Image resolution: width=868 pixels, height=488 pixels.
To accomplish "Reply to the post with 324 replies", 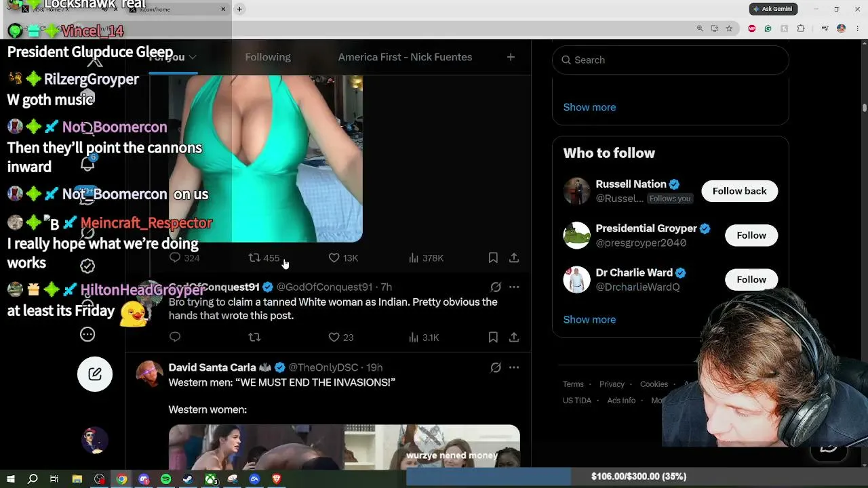I will coord(184,258).
